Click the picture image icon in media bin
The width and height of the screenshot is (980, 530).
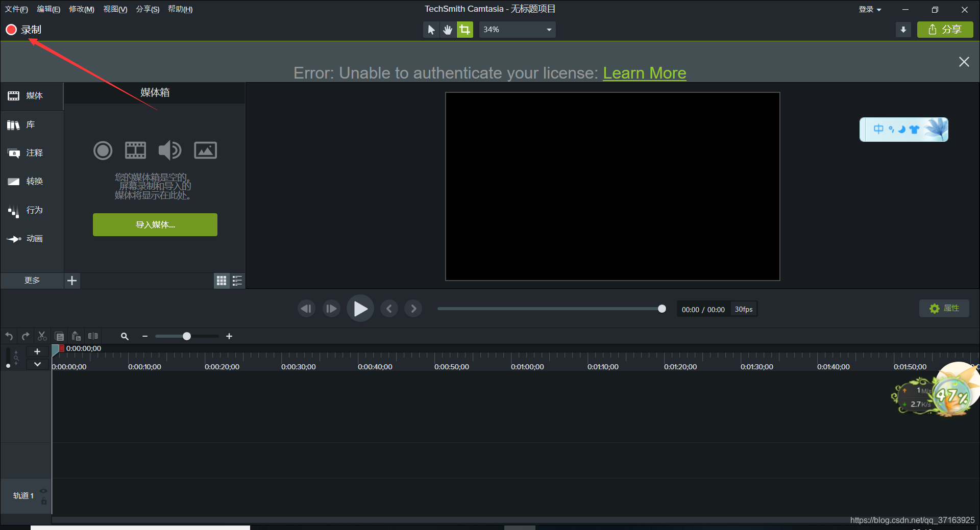pos(206,150)
